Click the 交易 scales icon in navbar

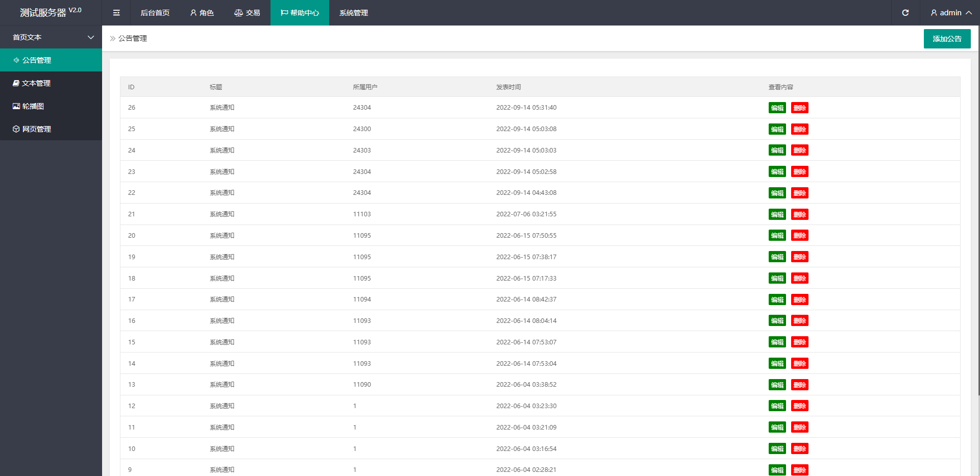[238, 13]
